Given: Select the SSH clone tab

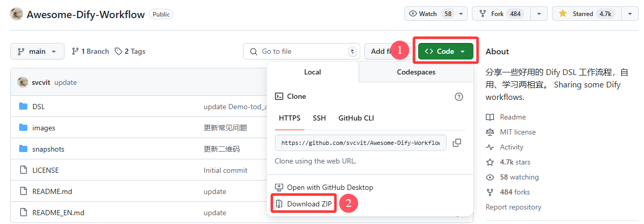Looking at the screenshot, I should [319, 118].
